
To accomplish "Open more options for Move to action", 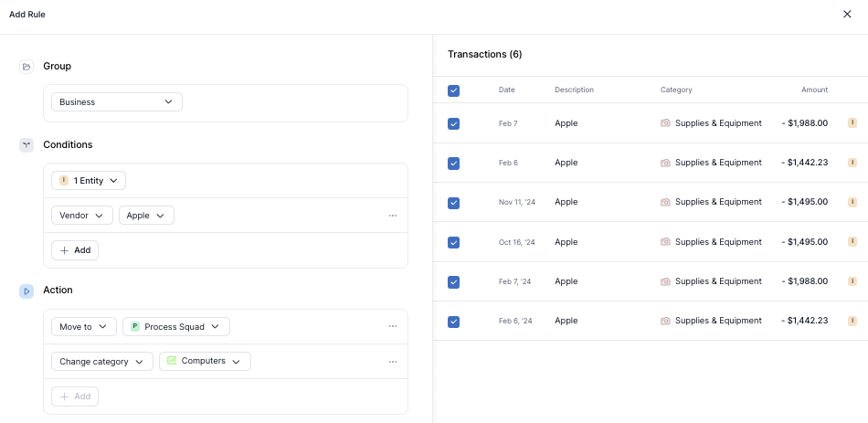I will [x=393, y=326].
